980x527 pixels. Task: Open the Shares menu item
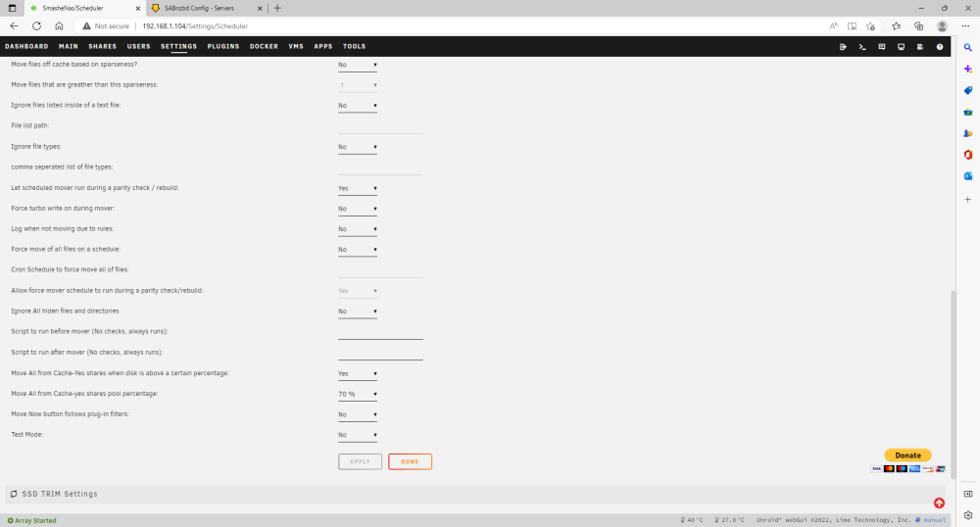pos(103,46)
